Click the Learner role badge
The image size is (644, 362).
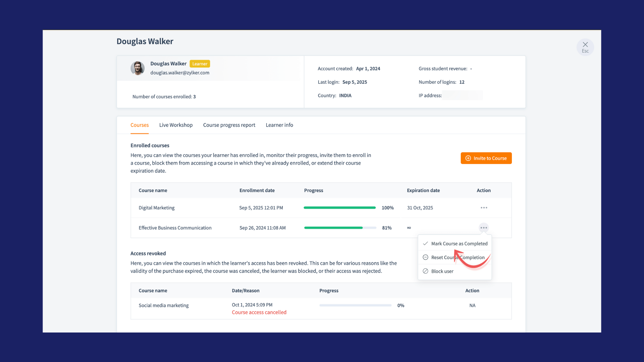[x=200, y=64]
